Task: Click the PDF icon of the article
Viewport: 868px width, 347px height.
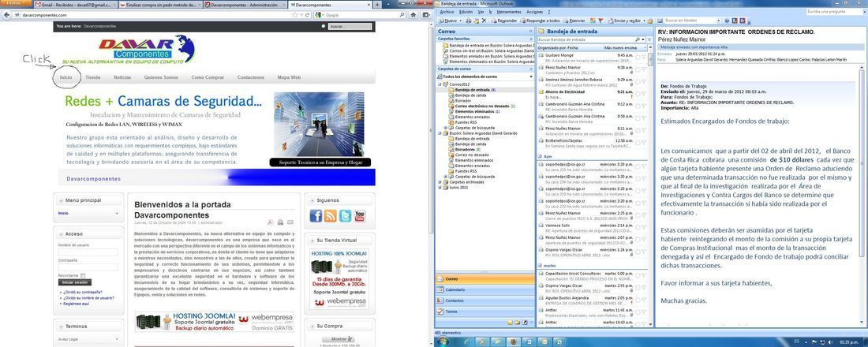Action: (271, 222)
